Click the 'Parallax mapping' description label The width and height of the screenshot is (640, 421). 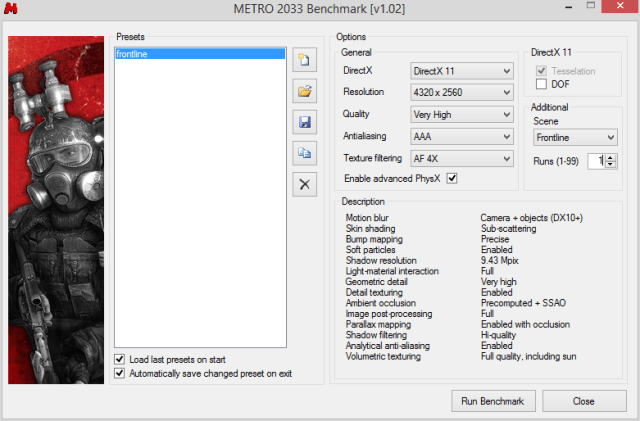378,324
